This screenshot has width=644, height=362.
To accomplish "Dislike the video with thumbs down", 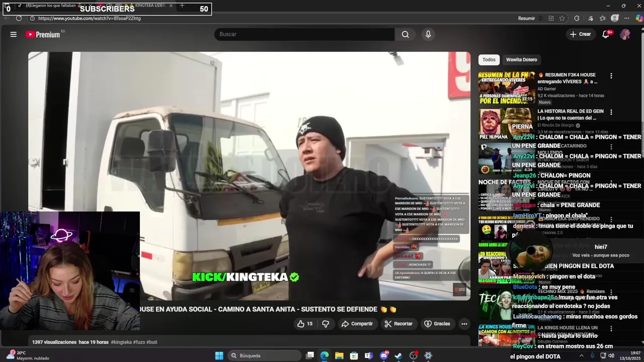I will 325,324.
